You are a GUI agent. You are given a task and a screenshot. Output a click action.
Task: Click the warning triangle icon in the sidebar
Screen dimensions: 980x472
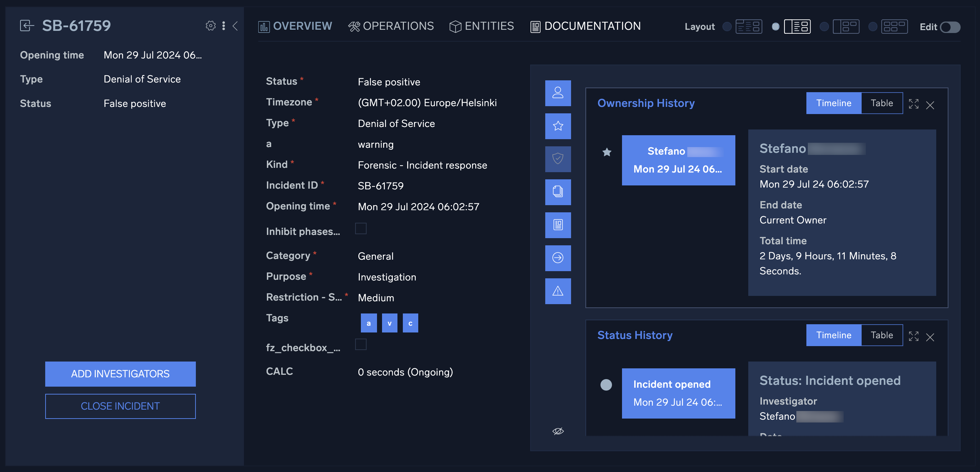point(558,291)
